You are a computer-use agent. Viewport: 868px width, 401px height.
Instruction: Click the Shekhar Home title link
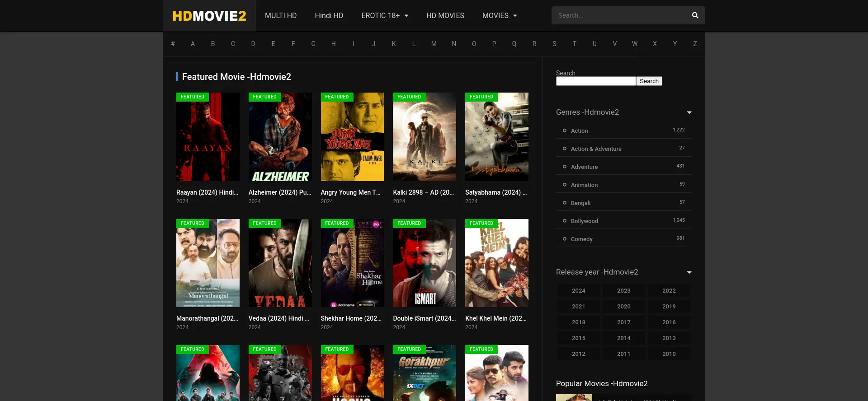pyautogui.click(x=351, y=318)
